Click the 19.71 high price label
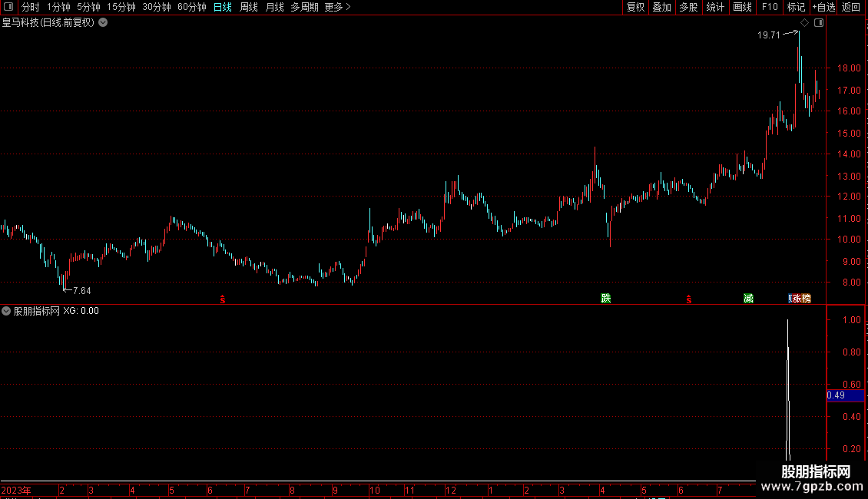This screenshot has height=499, width=868. [768, 35]
